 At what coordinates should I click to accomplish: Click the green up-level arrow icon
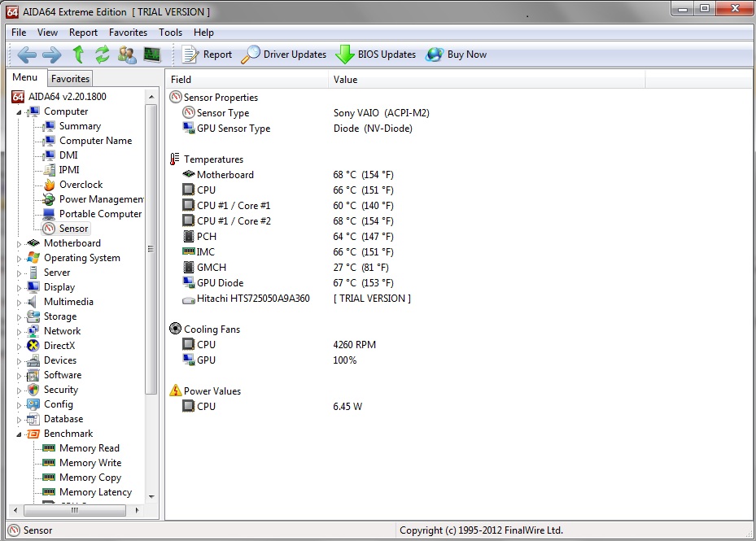coord(78,55)
